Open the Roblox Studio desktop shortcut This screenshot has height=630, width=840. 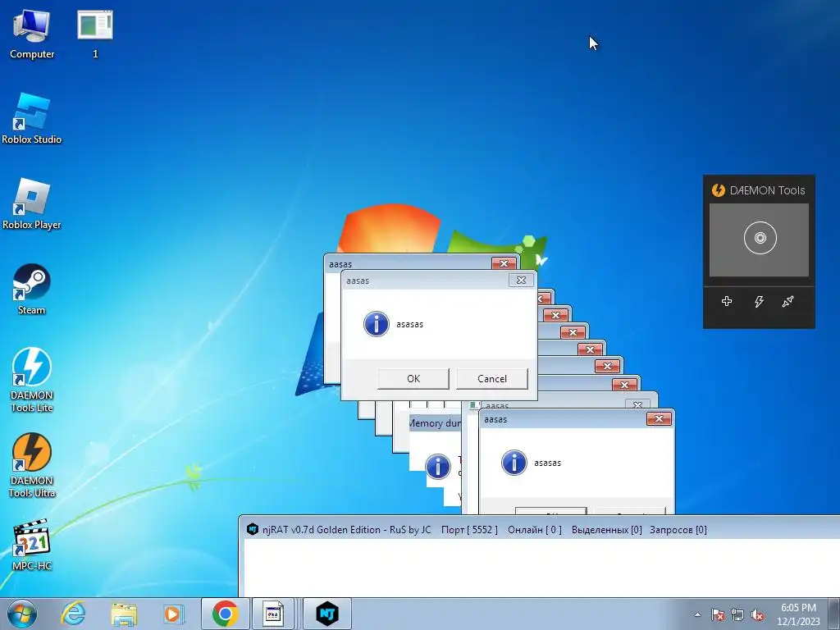(32, 118)
